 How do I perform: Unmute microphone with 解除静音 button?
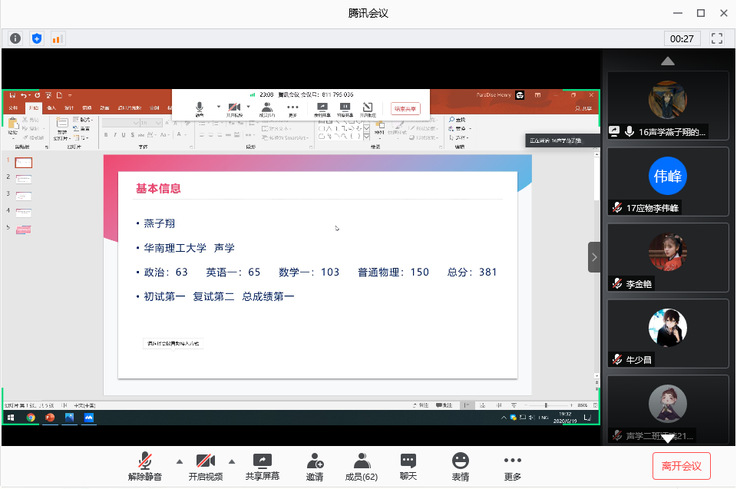click(145, 465)
